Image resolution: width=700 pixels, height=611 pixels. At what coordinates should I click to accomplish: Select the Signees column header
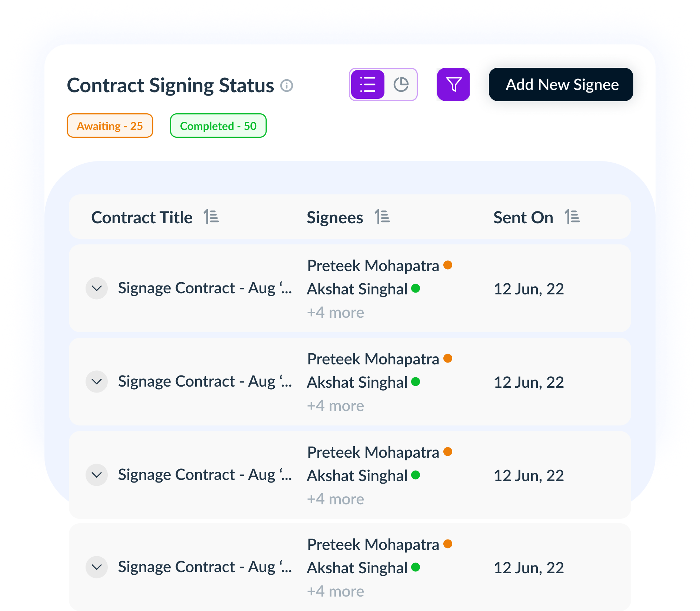335,217
